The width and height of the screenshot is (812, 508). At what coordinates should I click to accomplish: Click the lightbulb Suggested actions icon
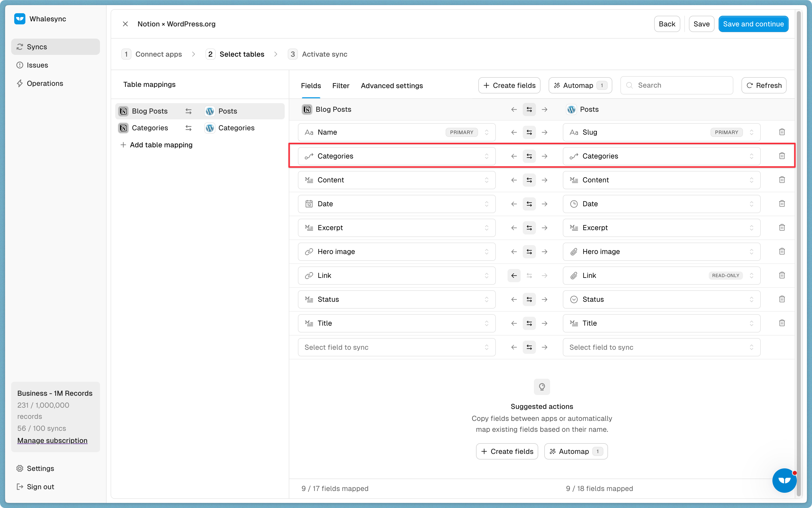click(x=542, y=387)
